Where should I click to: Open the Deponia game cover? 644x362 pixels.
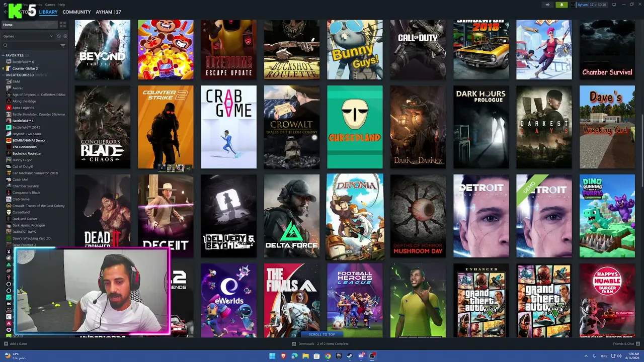click(355, 216)
